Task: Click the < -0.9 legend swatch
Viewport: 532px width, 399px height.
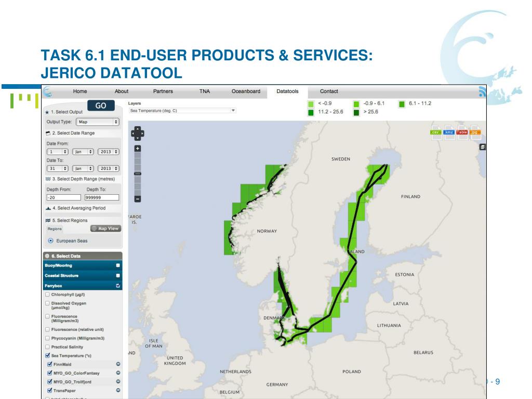Action: [311, 104]
